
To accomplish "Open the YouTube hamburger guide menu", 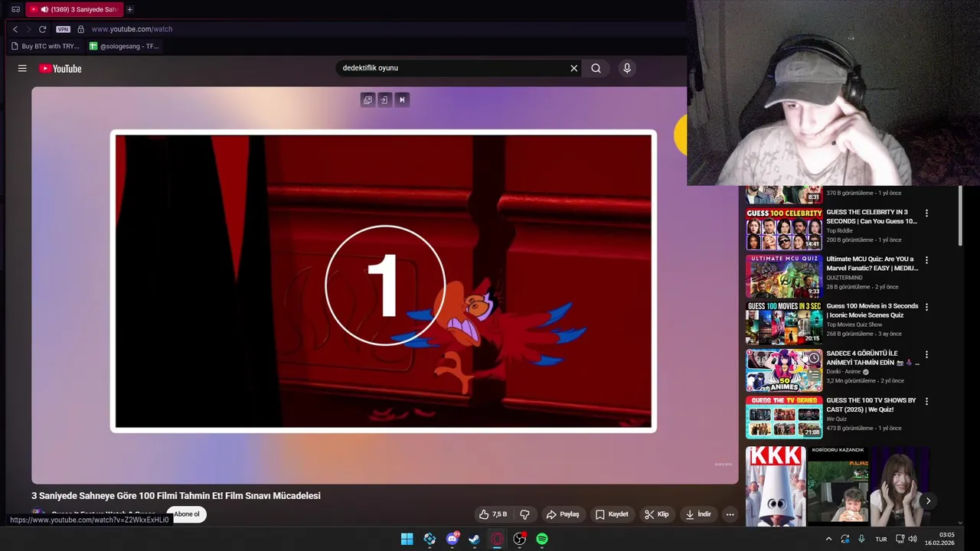I will click(22, 68).
